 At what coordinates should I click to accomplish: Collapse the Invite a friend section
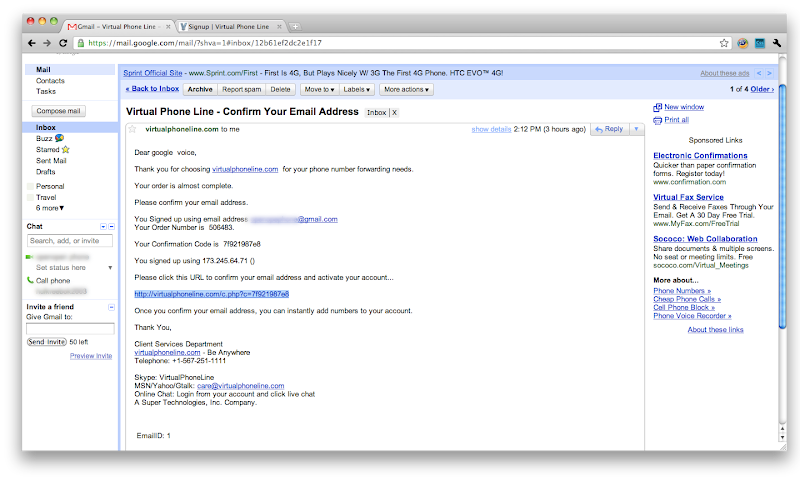pyautogui.click(x=112, y=307)
